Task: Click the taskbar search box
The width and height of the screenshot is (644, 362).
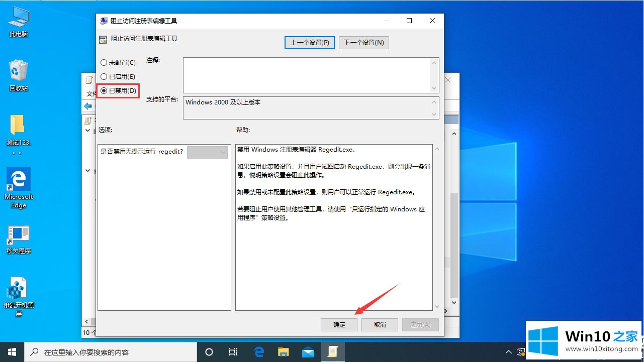Action: click(111, 352)
